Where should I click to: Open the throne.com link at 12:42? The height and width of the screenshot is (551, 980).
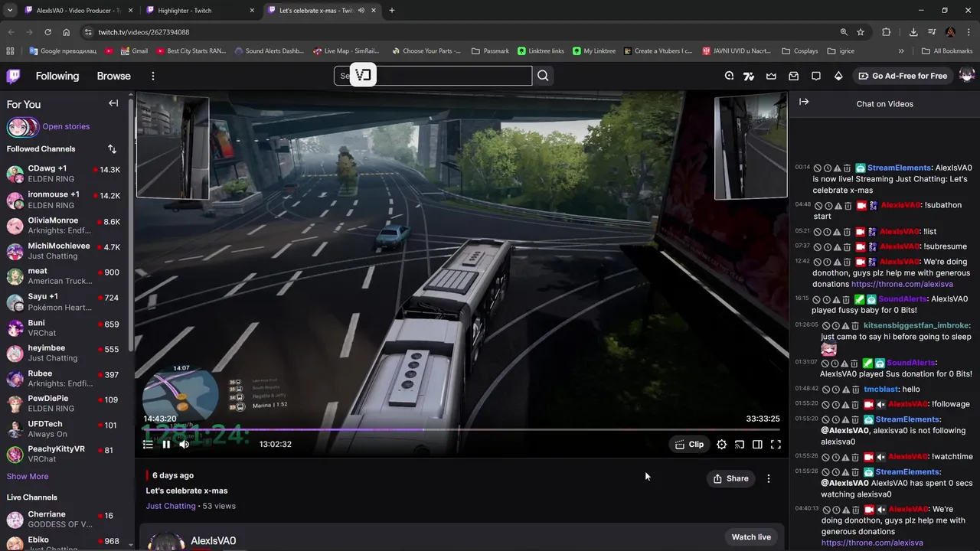[x=902, y=284]
